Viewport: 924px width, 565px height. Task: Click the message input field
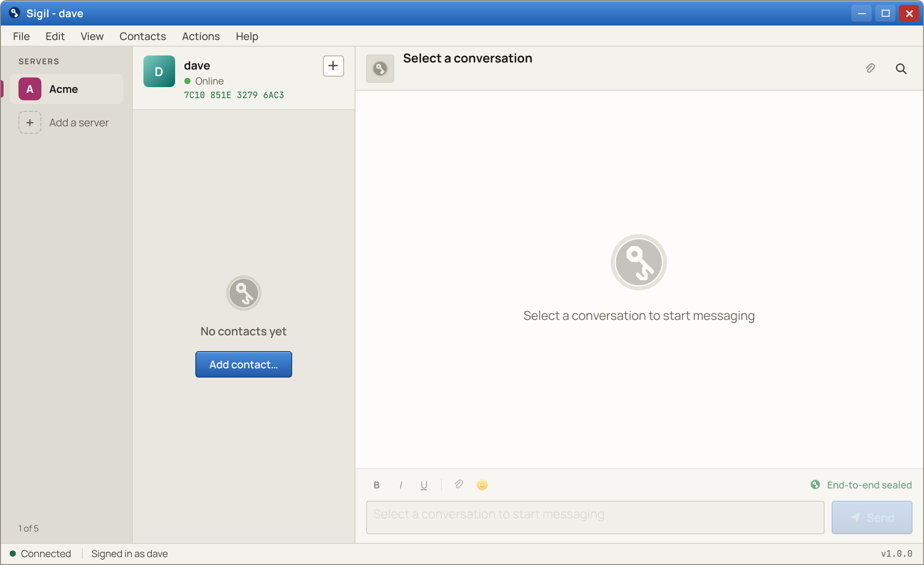click(595, 517)
